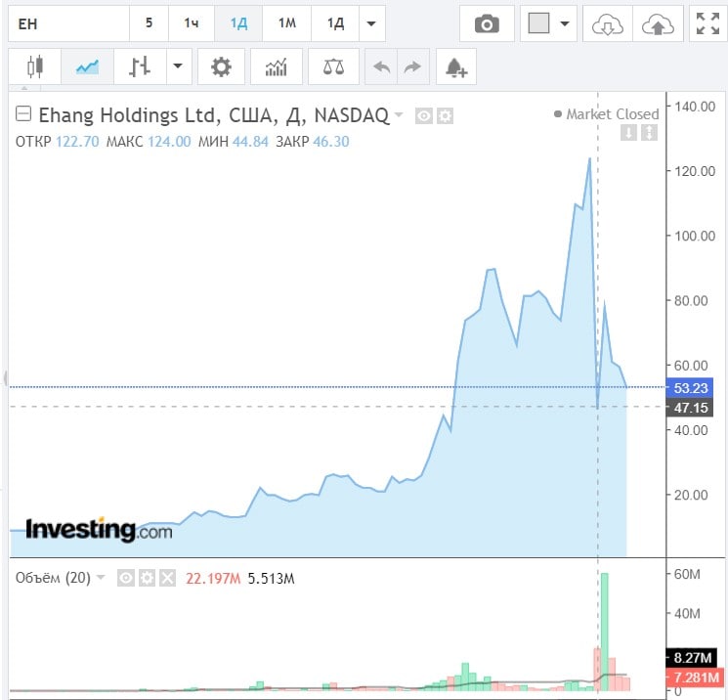728x700 pixels.
Task: Take a chart snapshot with camera icon
Action: (x=487, y=23)
